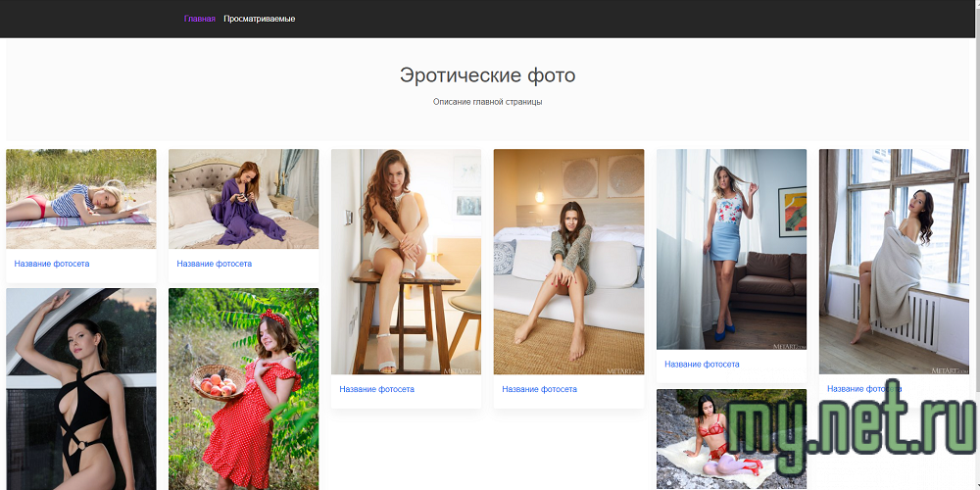The height and width of the screenshot is (490, 980).
Task: Open photo with blue skirt by curtains
Action: (731, 249)
